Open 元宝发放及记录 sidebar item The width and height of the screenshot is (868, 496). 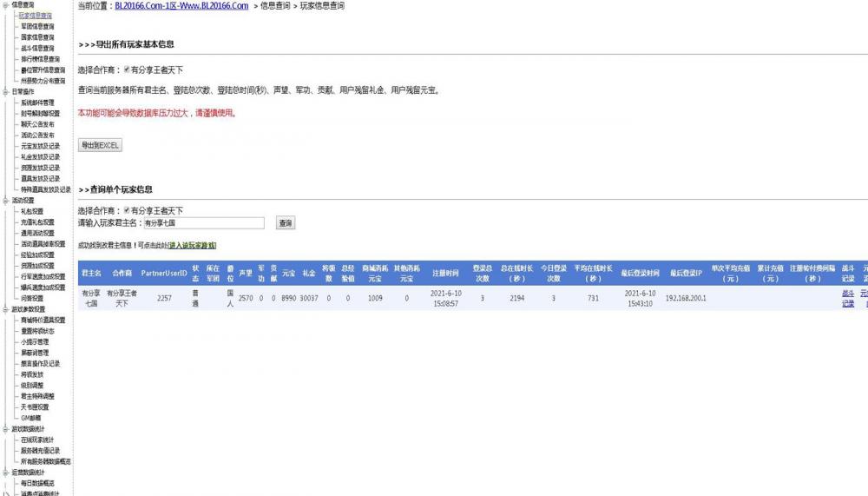tap(40, 146)
